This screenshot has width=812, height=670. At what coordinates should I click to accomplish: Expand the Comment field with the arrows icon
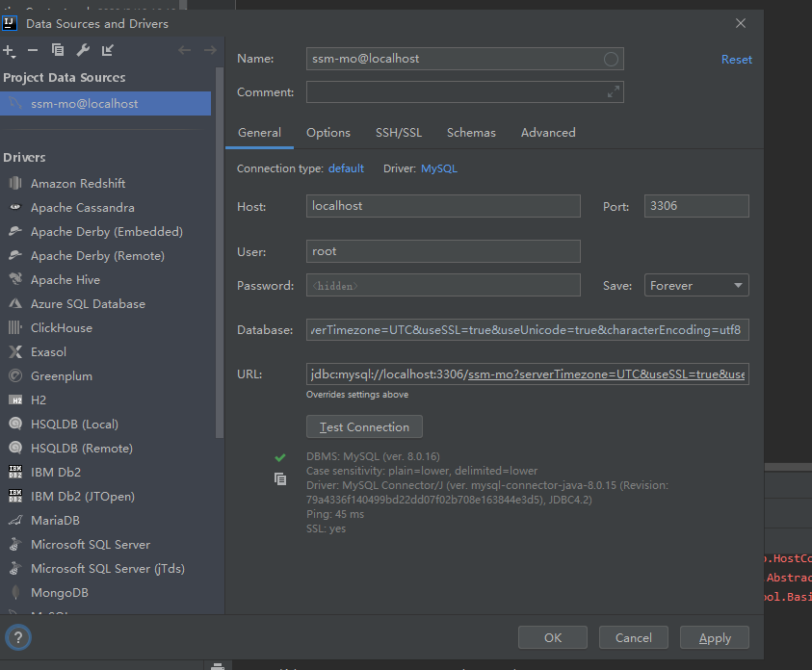(x=614, y=92)
